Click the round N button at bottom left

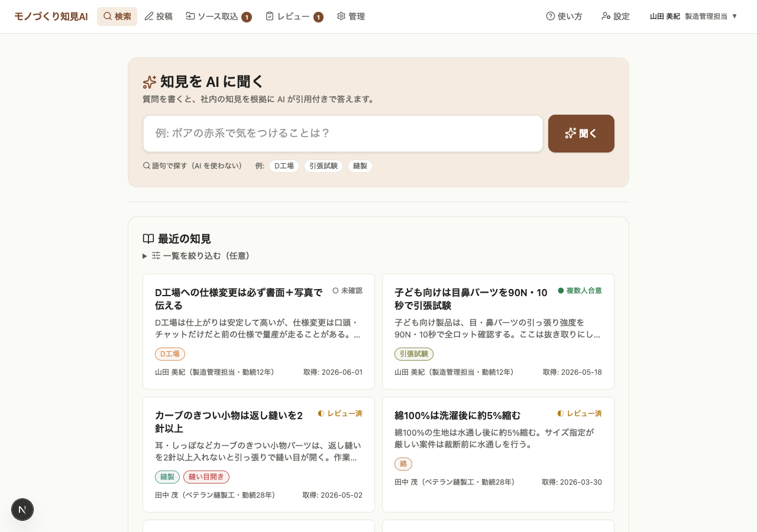(22, 510)
